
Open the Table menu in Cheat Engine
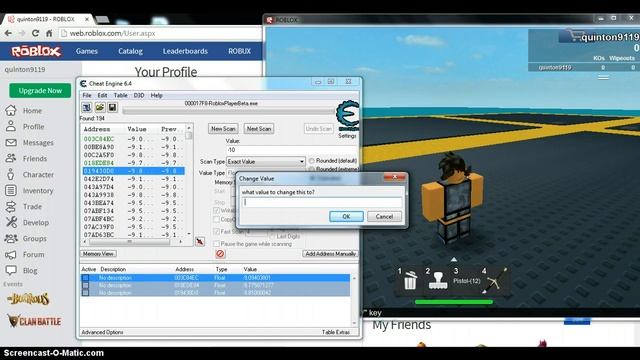tap(120, 95)
